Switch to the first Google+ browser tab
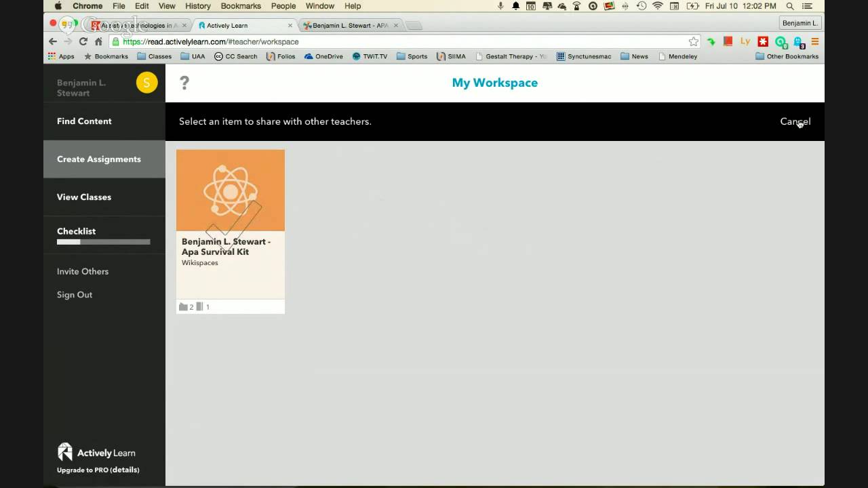Screen dimensions: 868x488 click(x=139, y=25)
